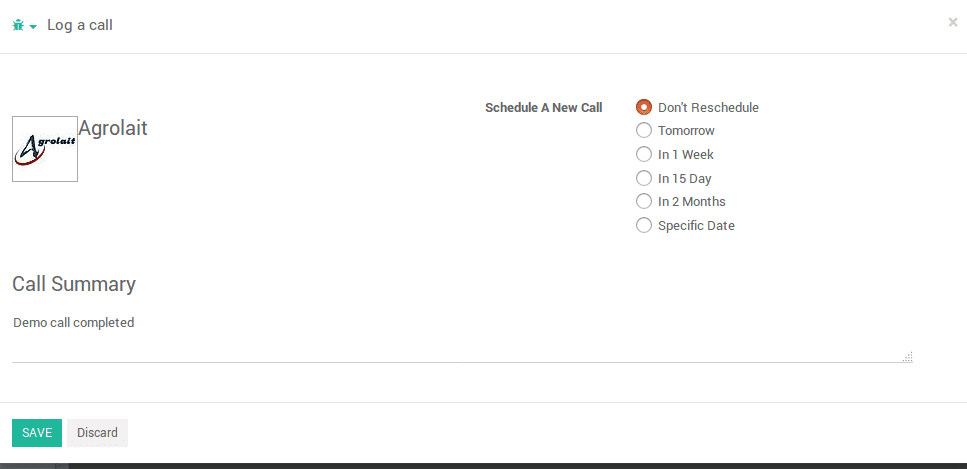Click the 'Call Summary' section heading
Image resolution: width=967 pixels, height=469 pixels.
click(74, 284)
